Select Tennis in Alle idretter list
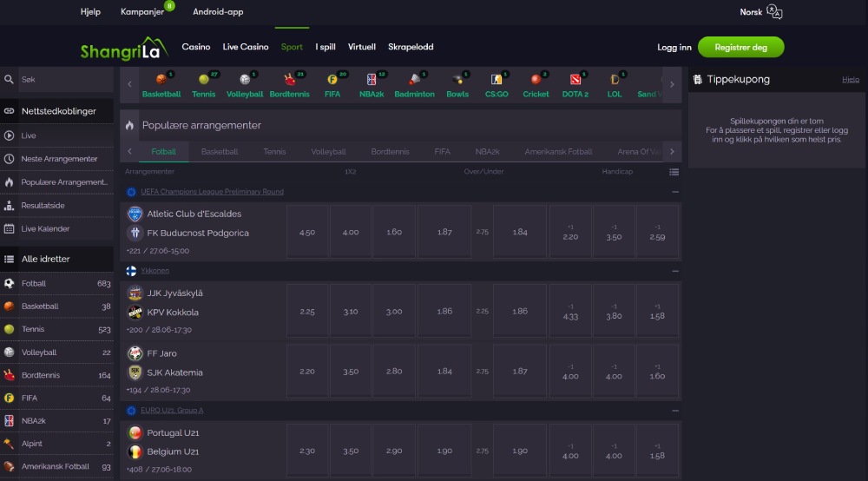The image size is (868, 481). coord(56,329)
